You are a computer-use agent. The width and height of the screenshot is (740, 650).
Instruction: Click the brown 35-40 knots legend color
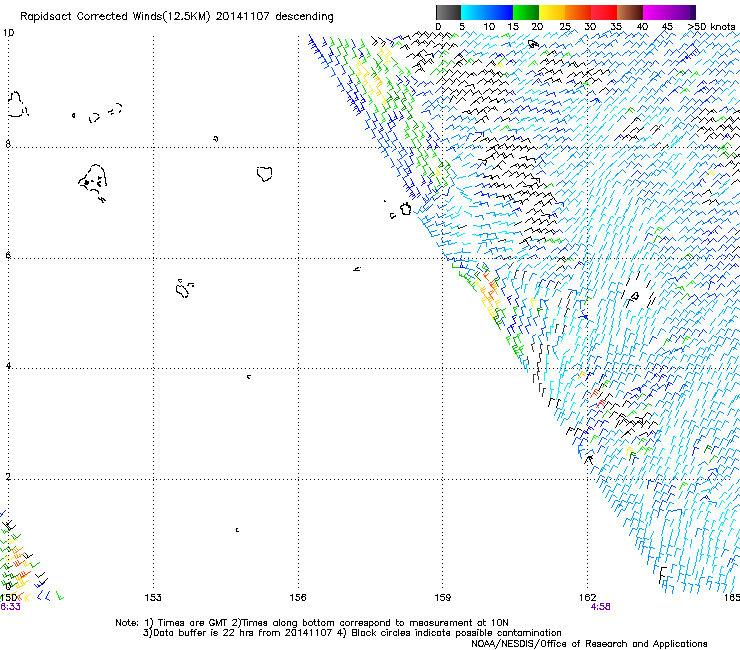pyautogui.click(x=630, y=12)
